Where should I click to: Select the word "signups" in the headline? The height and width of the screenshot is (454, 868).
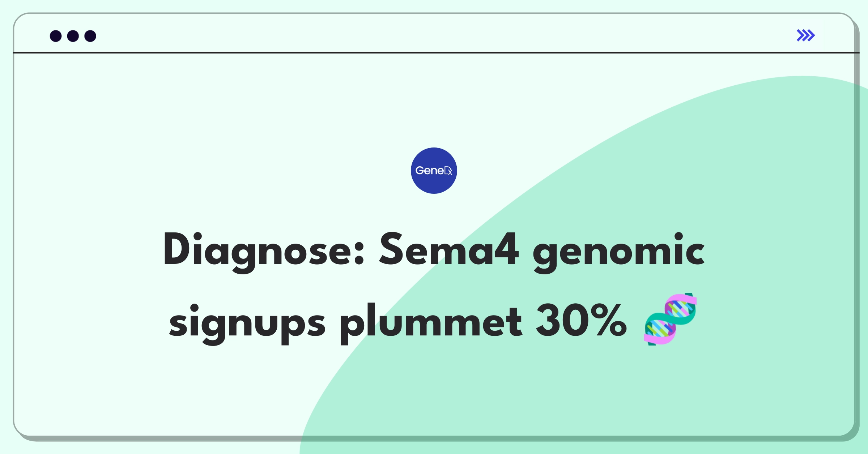point(247,324)
